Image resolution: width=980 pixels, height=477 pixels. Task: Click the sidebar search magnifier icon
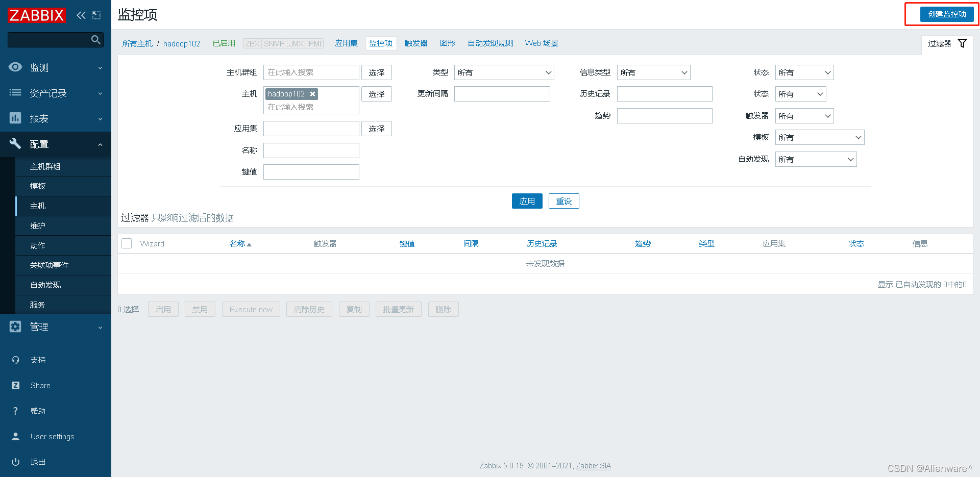(95, 40)
